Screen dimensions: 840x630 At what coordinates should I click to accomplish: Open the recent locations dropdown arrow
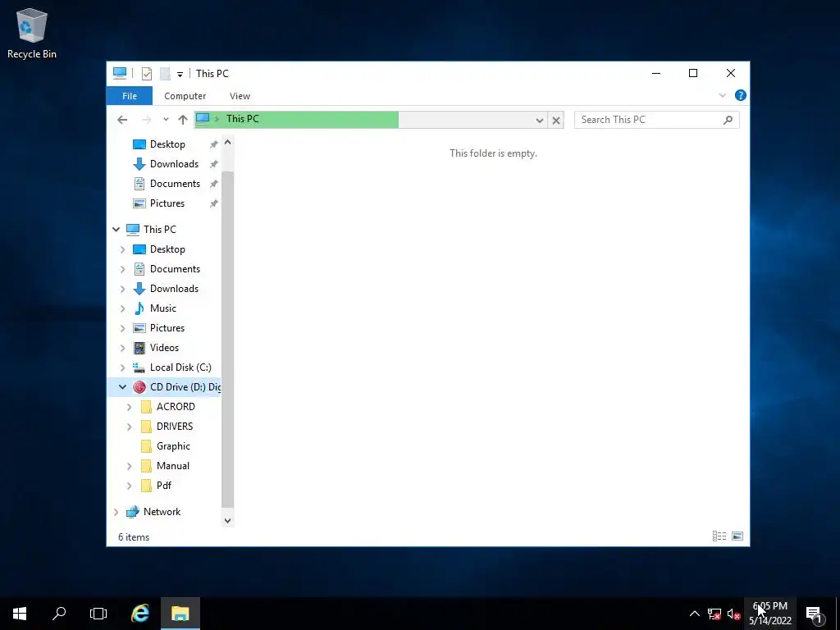click(166, 120)
